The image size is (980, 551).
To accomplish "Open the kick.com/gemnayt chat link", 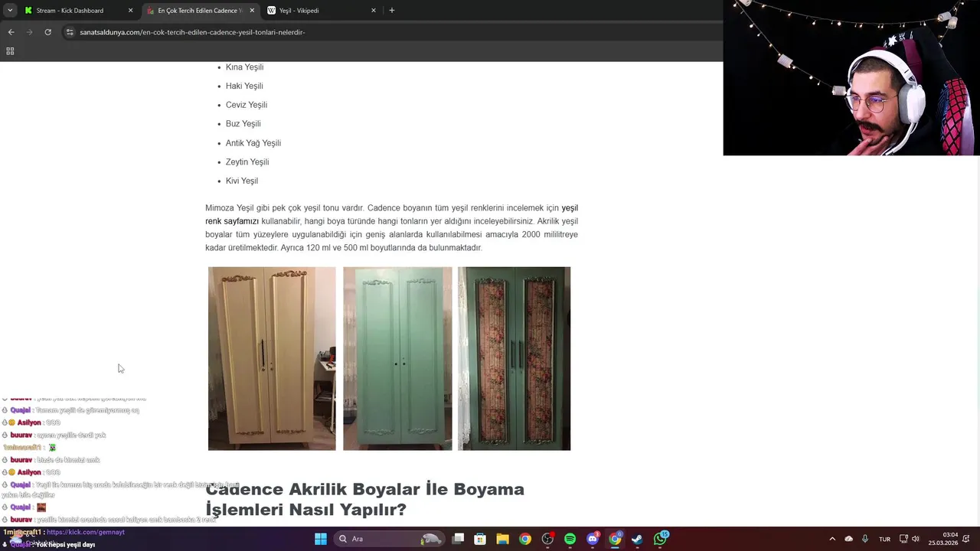I will point(86,532).
